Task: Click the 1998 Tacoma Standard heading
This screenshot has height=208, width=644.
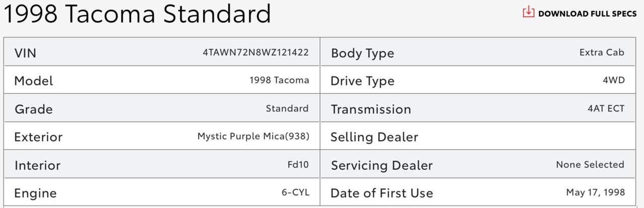Action: click(138, 15)
